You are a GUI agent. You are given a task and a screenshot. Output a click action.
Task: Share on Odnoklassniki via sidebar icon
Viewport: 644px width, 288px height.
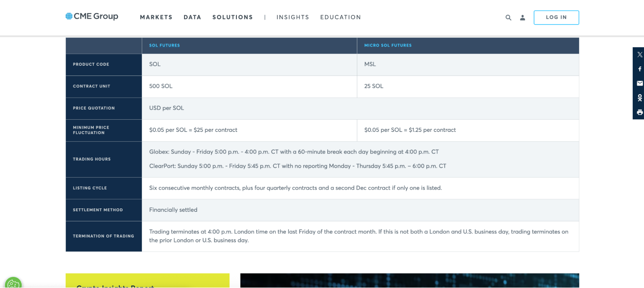[x=639, y=98]
